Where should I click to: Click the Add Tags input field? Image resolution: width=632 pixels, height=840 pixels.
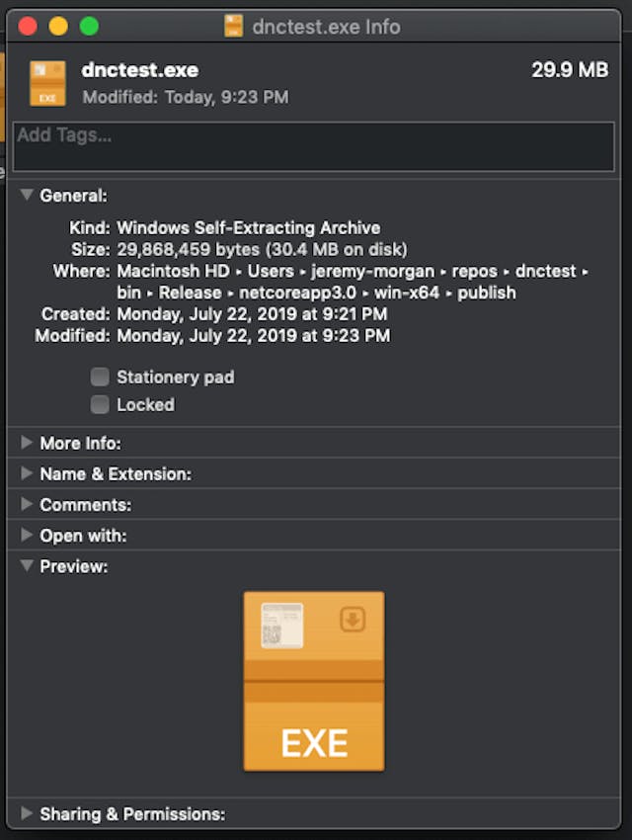coord(314,146)
